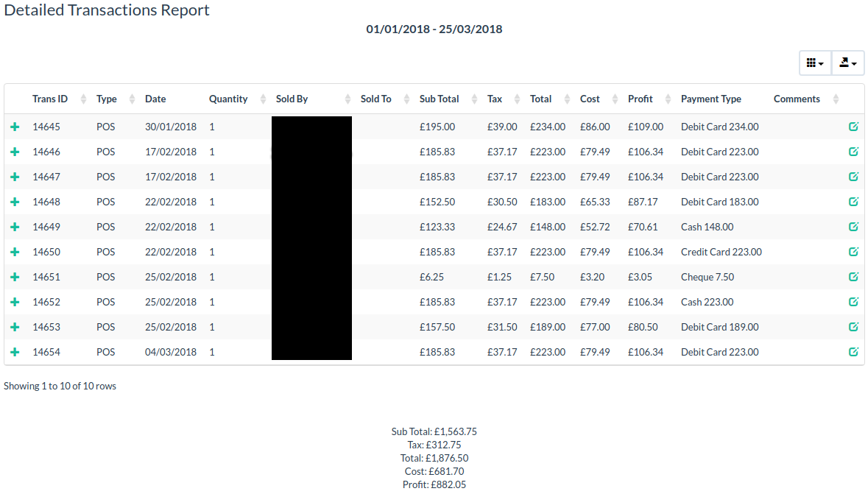This screenshot has width=868, height=494.
Task: Select the Comments column header
Action: [797, 99]
